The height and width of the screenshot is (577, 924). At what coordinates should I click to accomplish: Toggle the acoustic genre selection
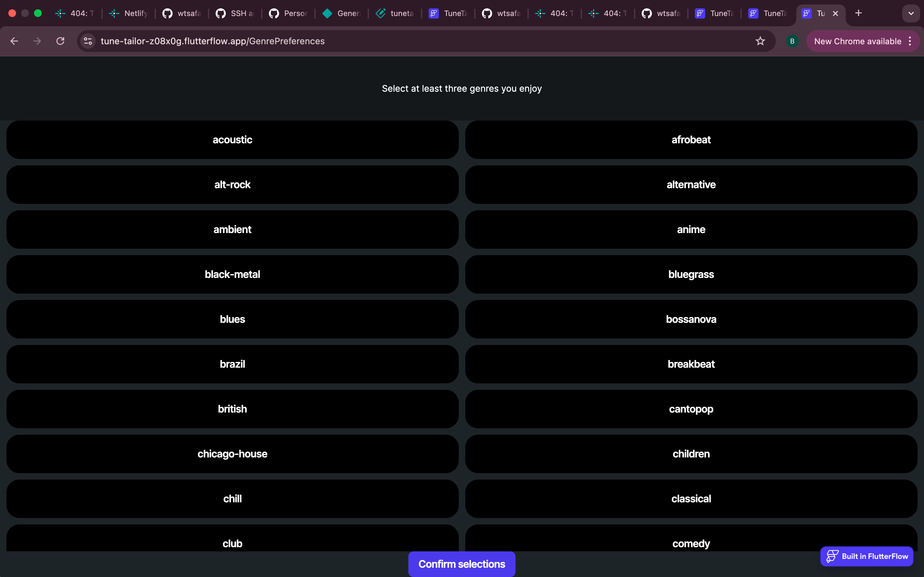pos(232,140)
